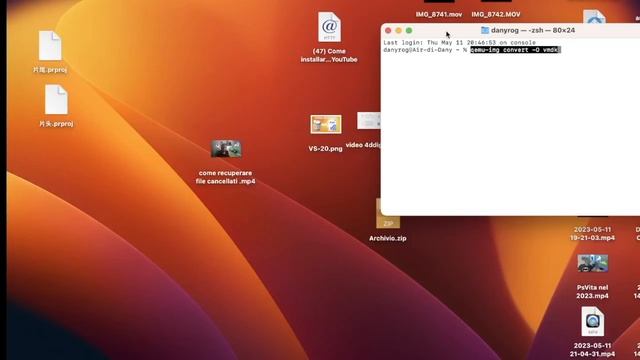This screenshot has height=360, width=640.
Task: Select the "(47) Come installar...YouTube" web location file
Action: point(329,27)
